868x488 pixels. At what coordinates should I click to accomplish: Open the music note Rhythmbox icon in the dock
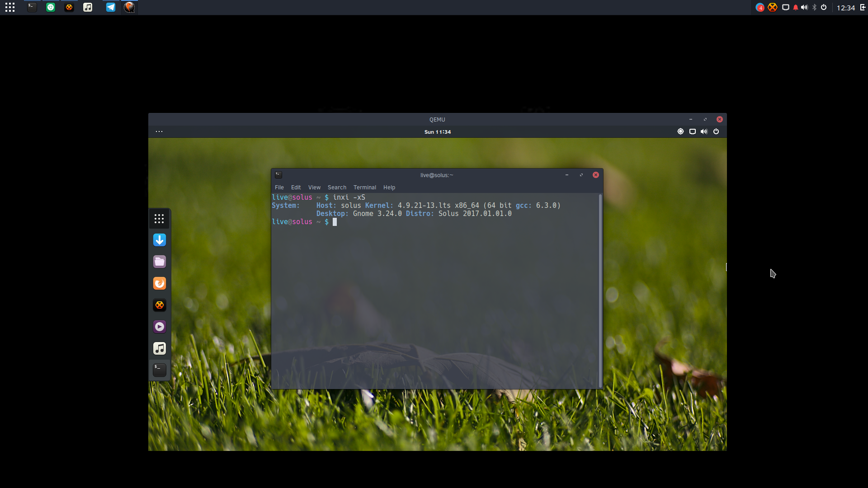(160, 348)
